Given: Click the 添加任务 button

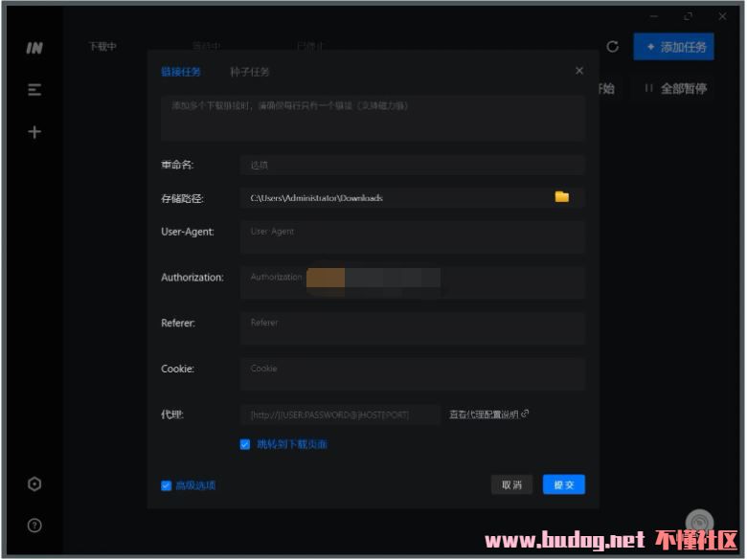Looking at the screenshot, I should (x=674, y=46).
